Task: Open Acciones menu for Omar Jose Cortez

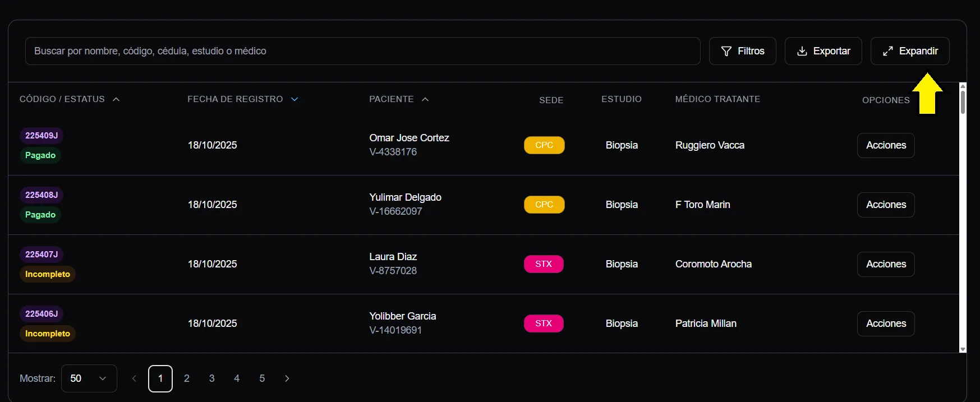Action: tap(885, 145)
